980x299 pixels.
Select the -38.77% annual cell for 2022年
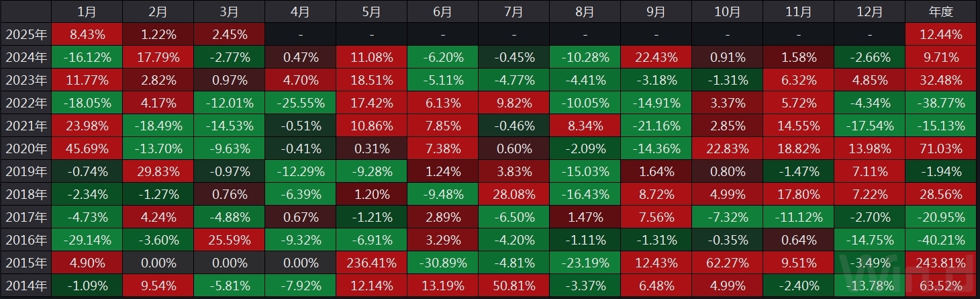(x=940, y=103)
